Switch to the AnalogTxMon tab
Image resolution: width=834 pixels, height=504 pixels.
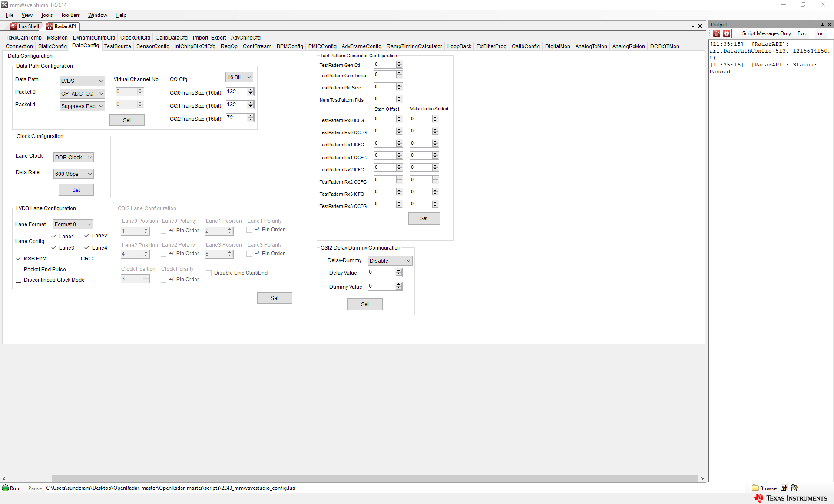tap(591, 46)
